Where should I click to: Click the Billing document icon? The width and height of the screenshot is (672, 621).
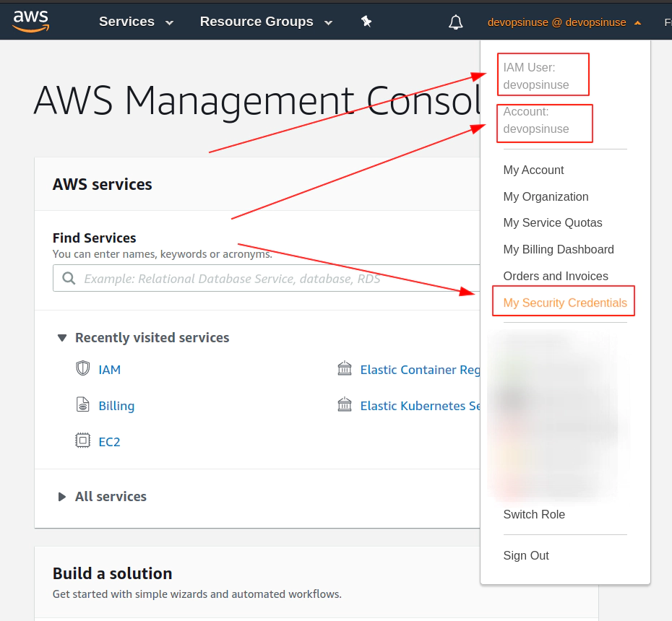pos(82,404)
